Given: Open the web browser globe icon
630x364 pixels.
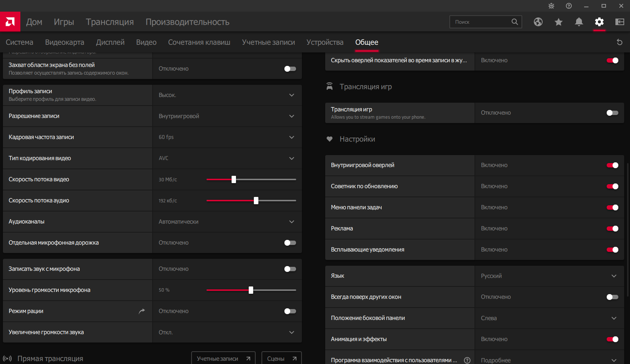Looking at the screenshot, I should (538, 22).
